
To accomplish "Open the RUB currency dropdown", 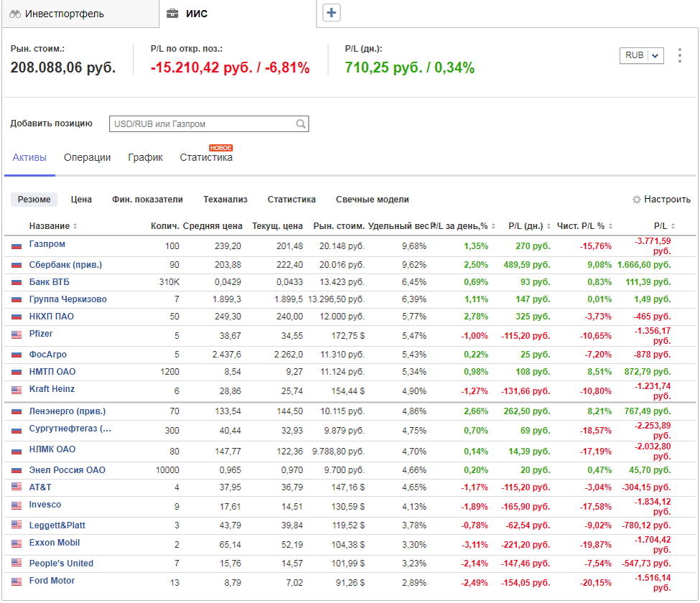I will [642, 55].
